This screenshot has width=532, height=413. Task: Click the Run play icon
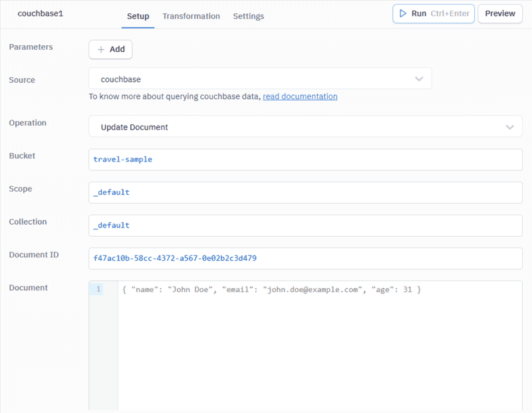click(x=403, y=13)
